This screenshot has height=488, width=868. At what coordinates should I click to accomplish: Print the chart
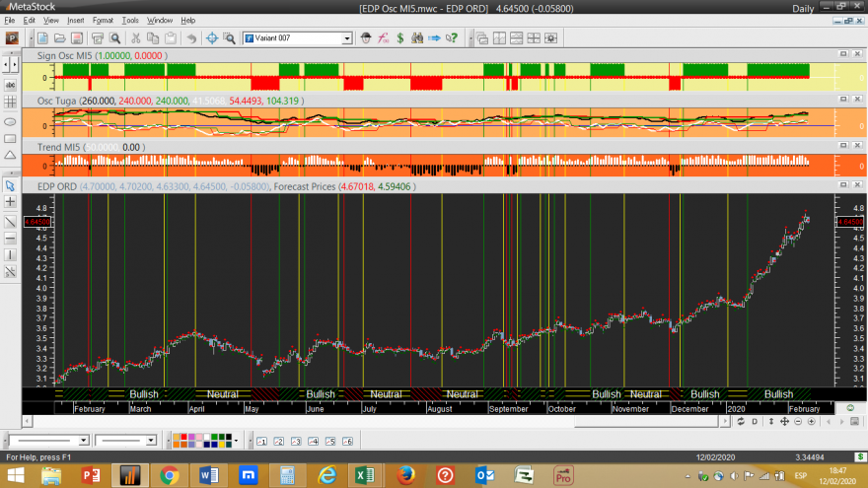click(x=98, y=38)
